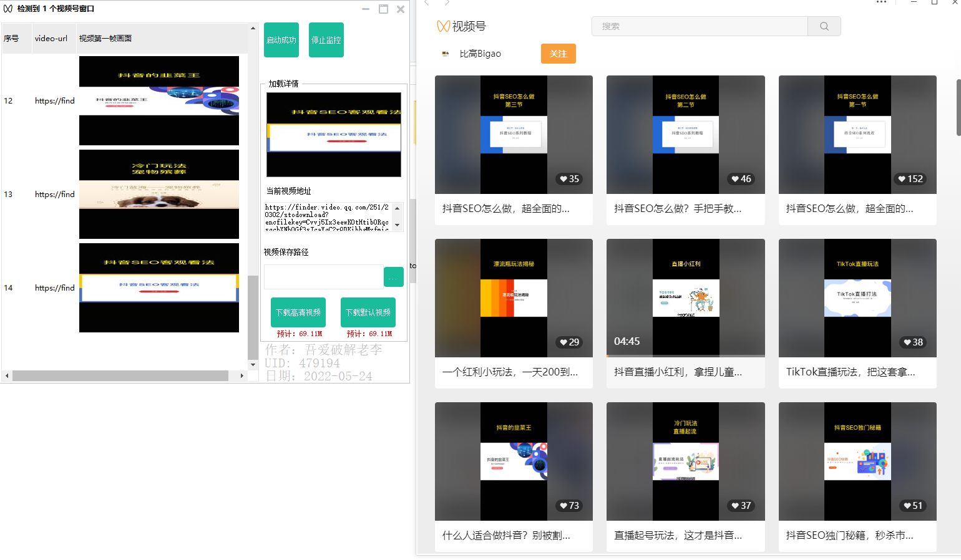Click the 比高Bigao channel avatar
Image resolution: width=961 pixels, height=560 pixels.
(x=445, y=53)
